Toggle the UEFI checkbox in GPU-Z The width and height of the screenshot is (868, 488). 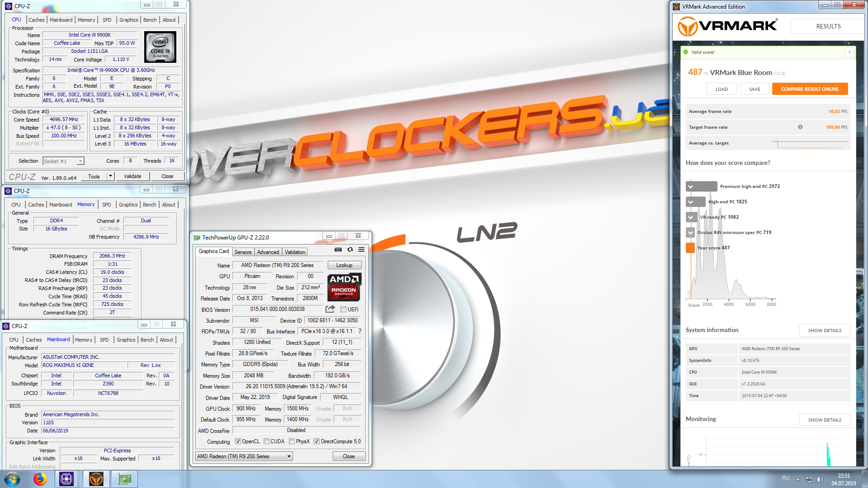click(344, 310)
